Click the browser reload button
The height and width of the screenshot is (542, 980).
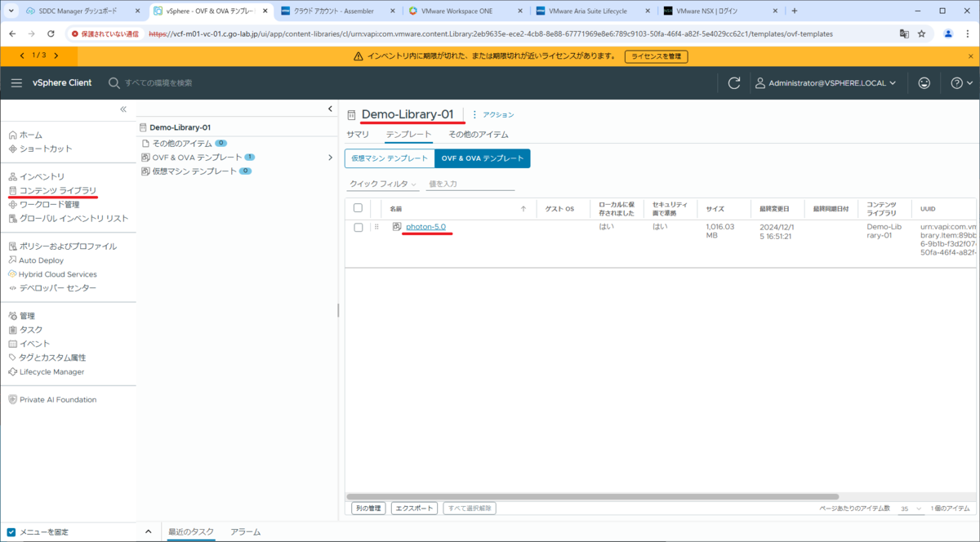(51, 34)
